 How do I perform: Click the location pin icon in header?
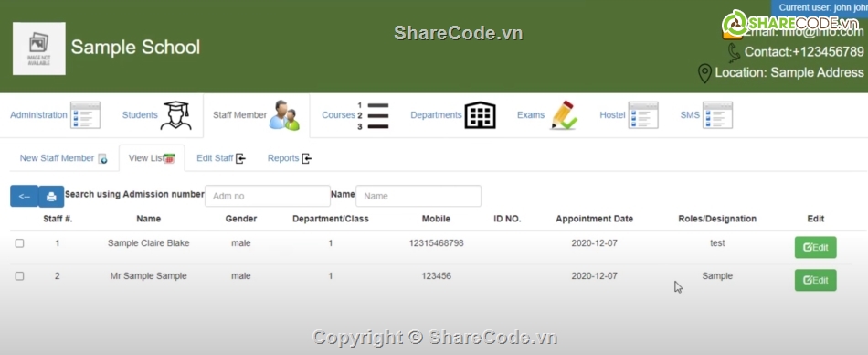tap(704, 72)
